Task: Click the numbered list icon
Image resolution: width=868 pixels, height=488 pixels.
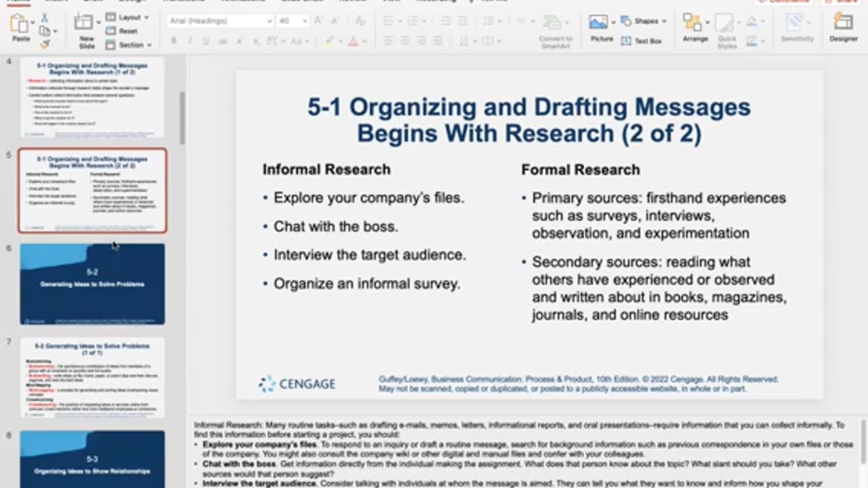Action: pyautogui.click(x=414, y=21)
